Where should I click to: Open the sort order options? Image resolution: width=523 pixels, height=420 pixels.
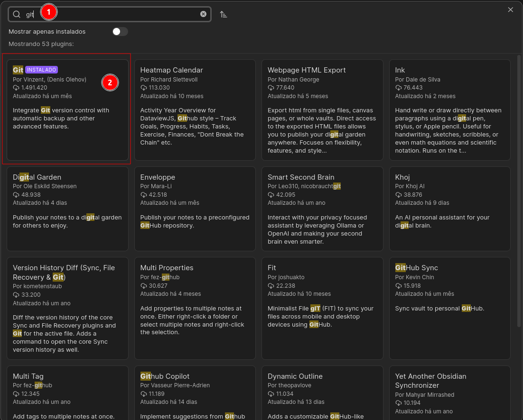pyautogui.click(x=224, y=14)
